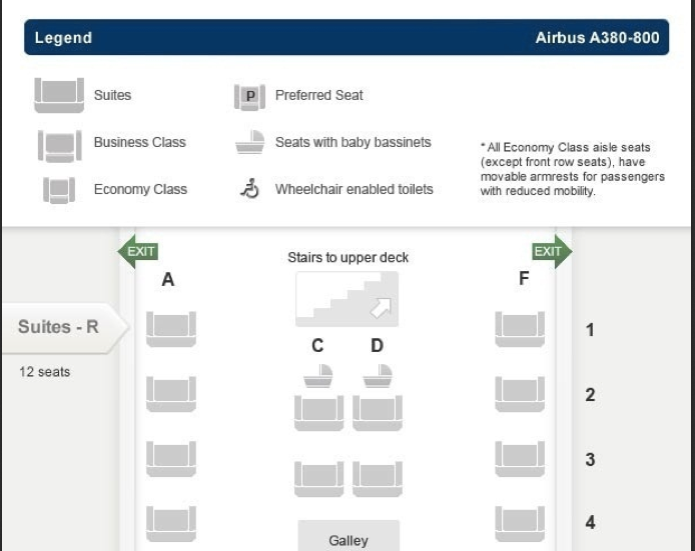
Task: Click the wheelchair enabled toilets legend icon
Action: click(250, 188)
